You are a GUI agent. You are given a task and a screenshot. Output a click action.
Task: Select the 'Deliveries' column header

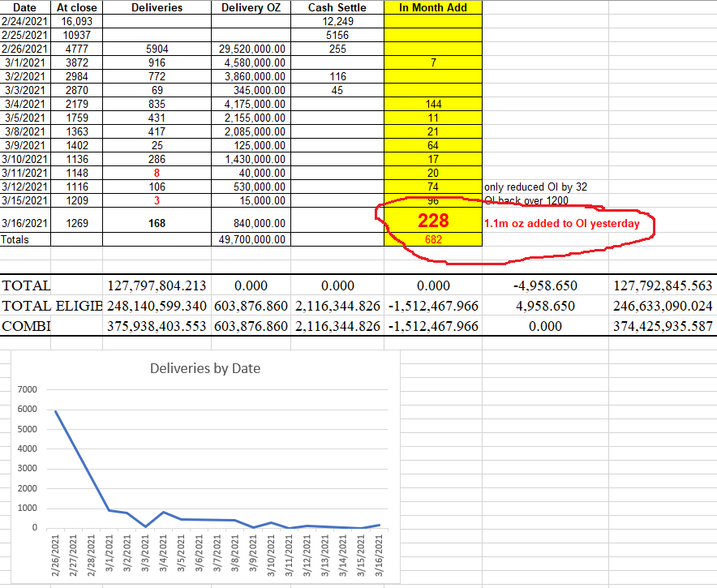157,7
